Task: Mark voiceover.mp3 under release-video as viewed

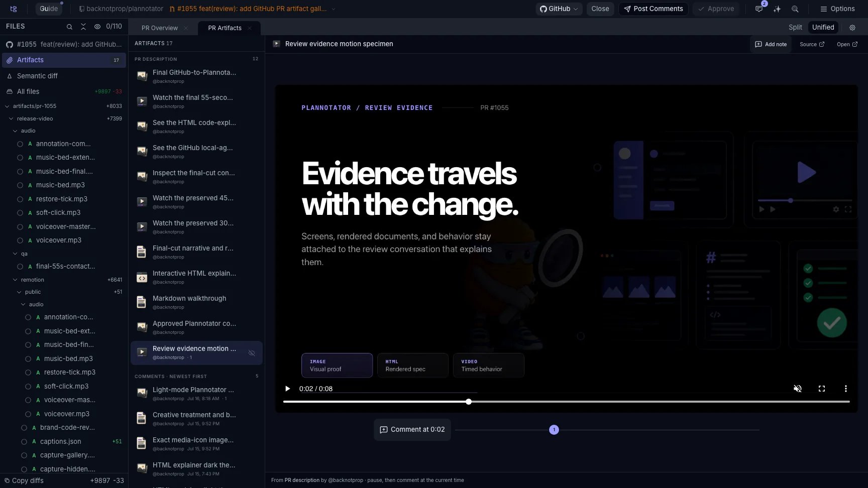Action: point(20,240)
